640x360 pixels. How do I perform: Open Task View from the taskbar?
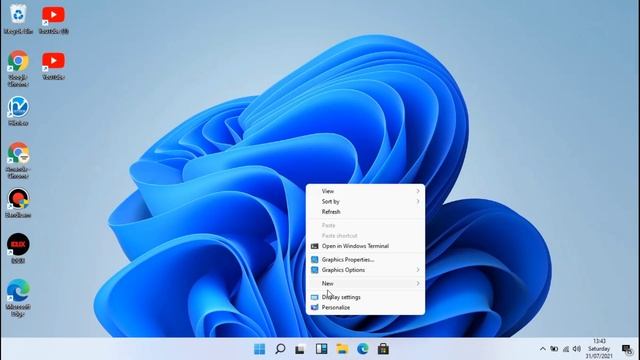click(x=300, y=349)
